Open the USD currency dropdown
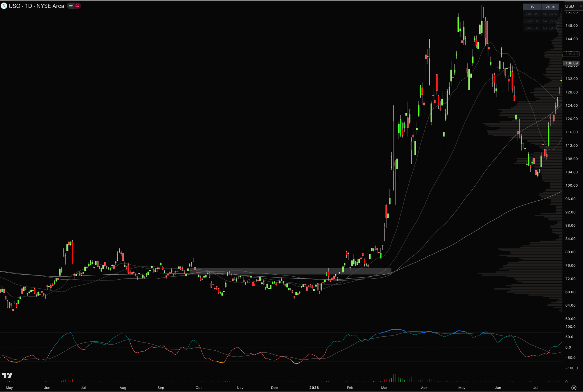This screenshot has height=392, width=583. [573, 6]
